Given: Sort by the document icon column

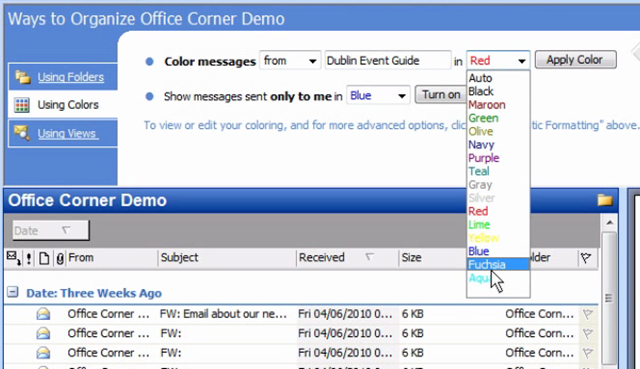Looking at the screenshot, I should click(44, 258).
